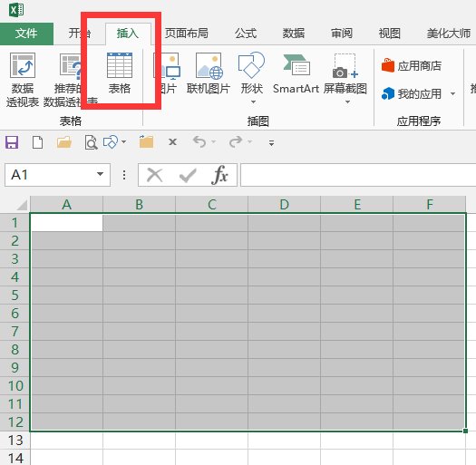Screen dimensions: 476x465
Task: Select column B header
Action: (139, 204)
